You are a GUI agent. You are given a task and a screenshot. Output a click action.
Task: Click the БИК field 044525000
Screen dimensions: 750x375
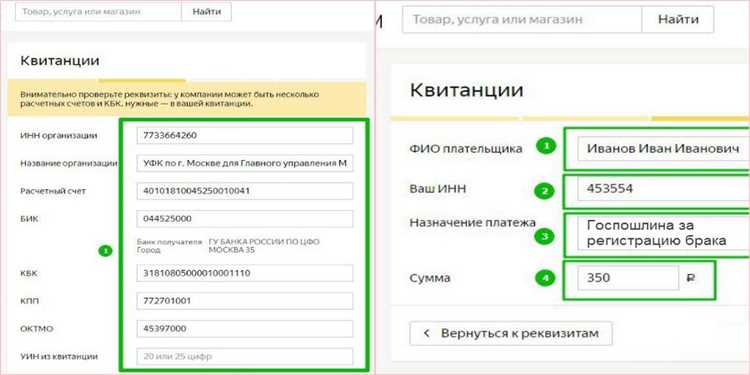click(245, 219)
